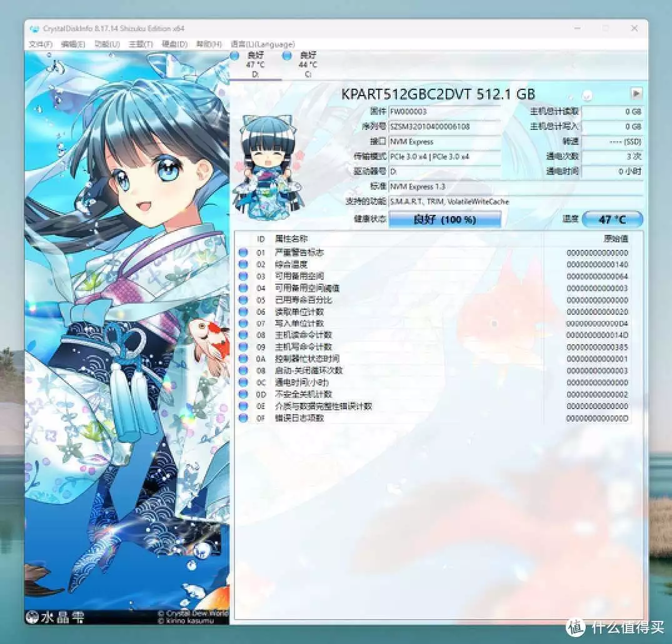The image size is (672, 644).
Task: Select the 启动-关闭循环次数 attribute name
Action: [309, 370]
